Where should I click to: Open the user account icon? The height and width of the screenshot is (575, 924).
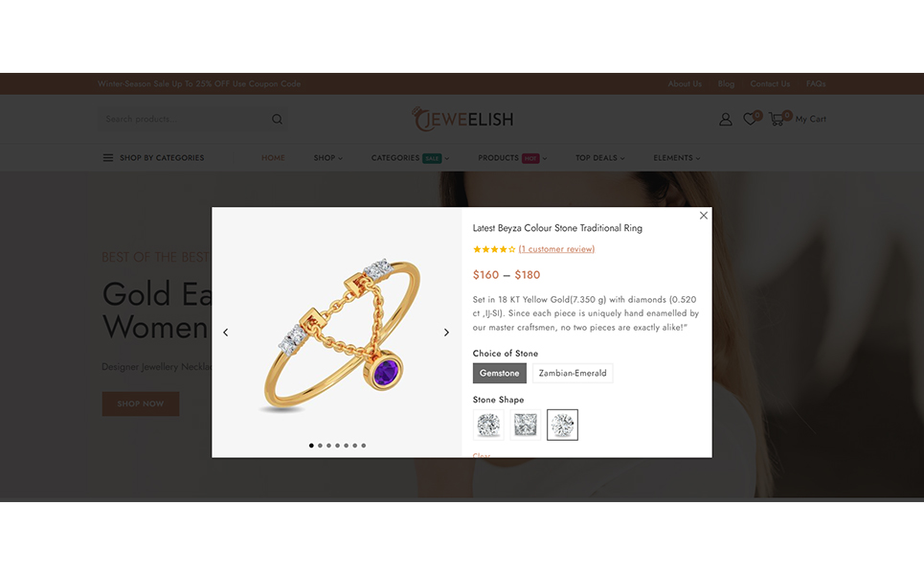tap(726, 119)
